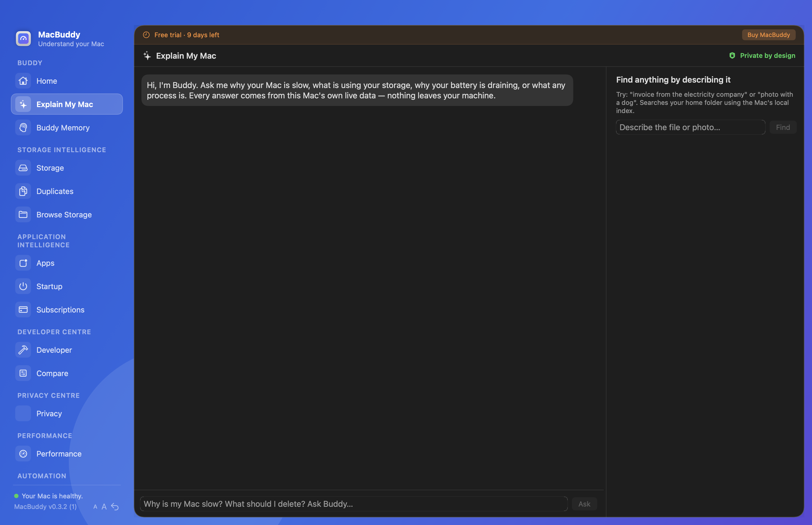Click the 'Explain My Mac' page title
The width and height of the screenshot is (812, 525).
[x=186, y=55]
